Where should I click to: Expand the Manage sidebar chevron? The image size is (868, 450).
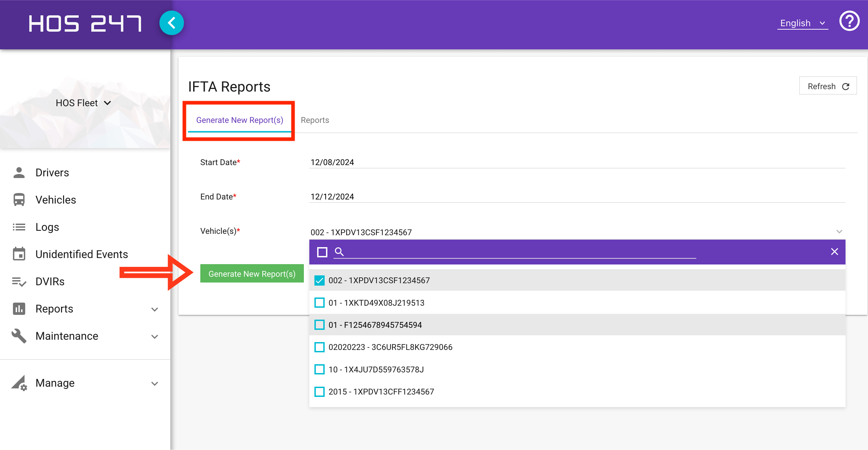[155, 384]
